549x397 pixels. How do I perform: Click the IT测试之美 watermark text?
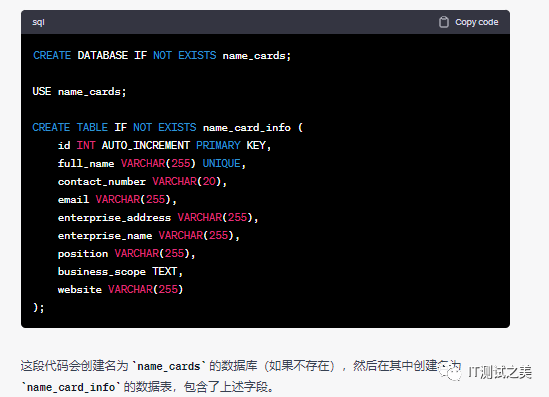pyautogui.click(x=501, y=372)
